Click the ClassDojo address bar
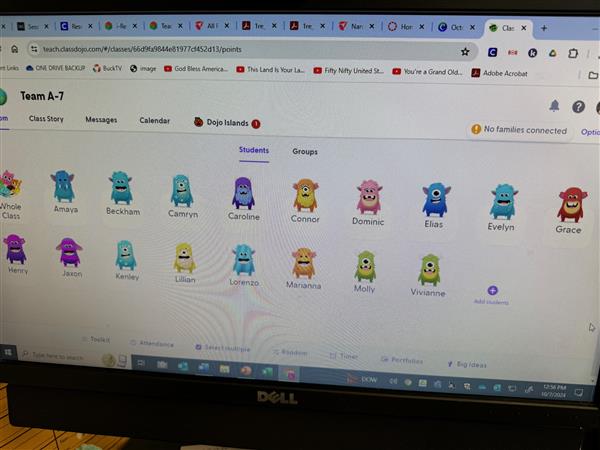The height and width of the screenshot is (450, 600). 252,50
